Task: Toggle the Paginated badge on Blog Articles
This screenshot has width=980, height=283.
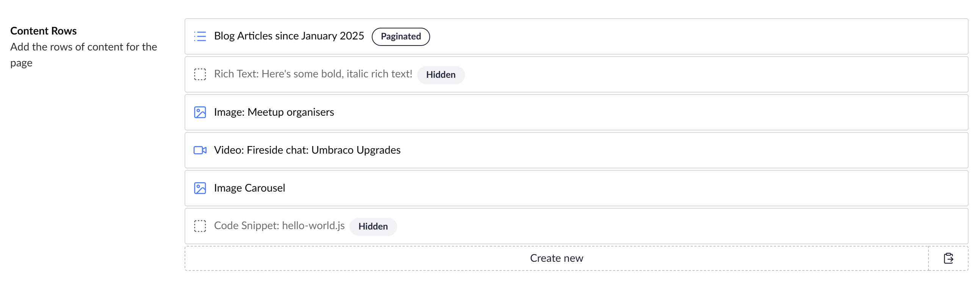Action: [401, 36]
